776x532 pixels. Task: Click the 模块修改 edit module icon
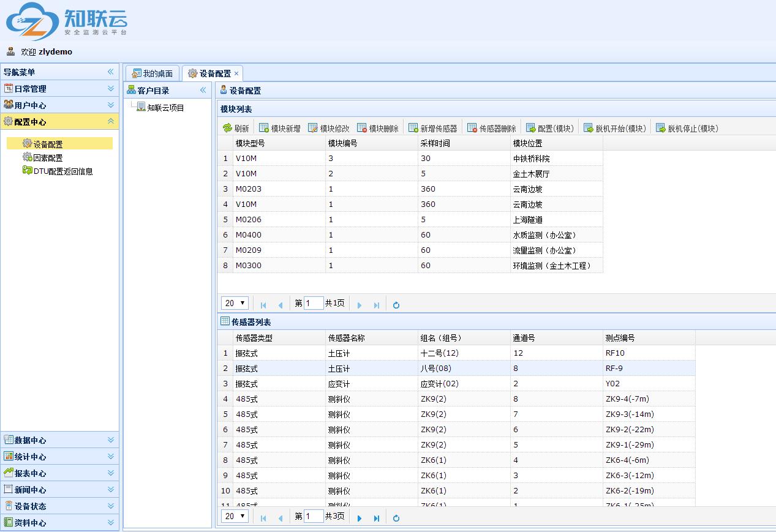(313, 128)
